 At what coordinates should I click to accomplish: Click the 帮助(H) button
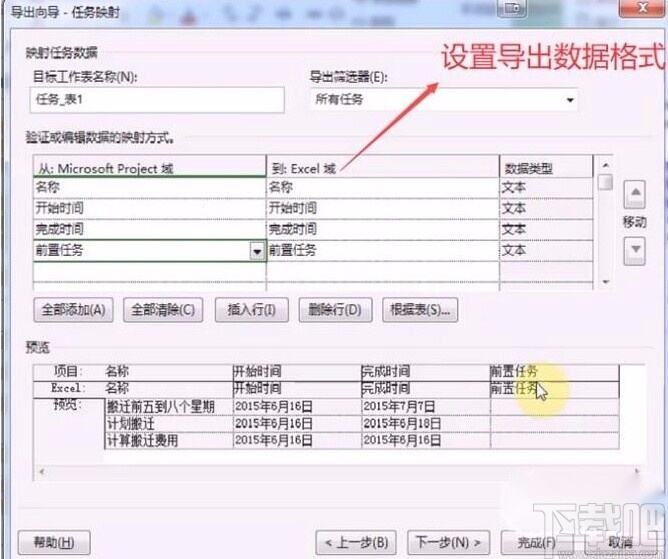click(x=54, y=542)
